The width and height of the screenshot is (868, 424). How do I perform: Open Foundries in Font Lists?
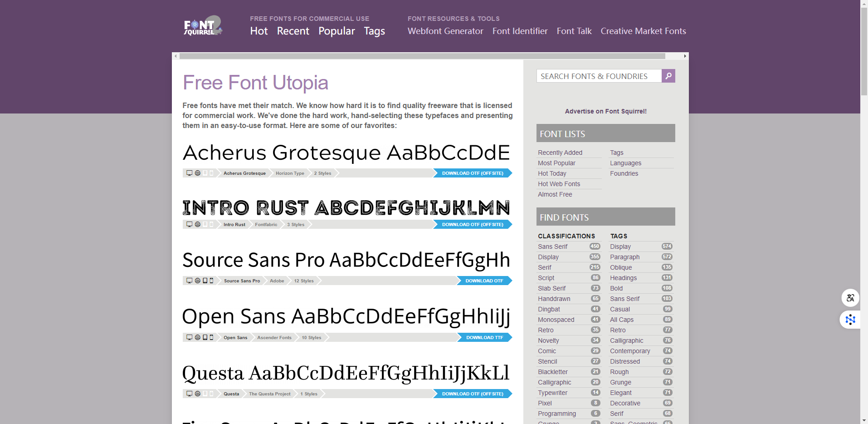(624, 173)
